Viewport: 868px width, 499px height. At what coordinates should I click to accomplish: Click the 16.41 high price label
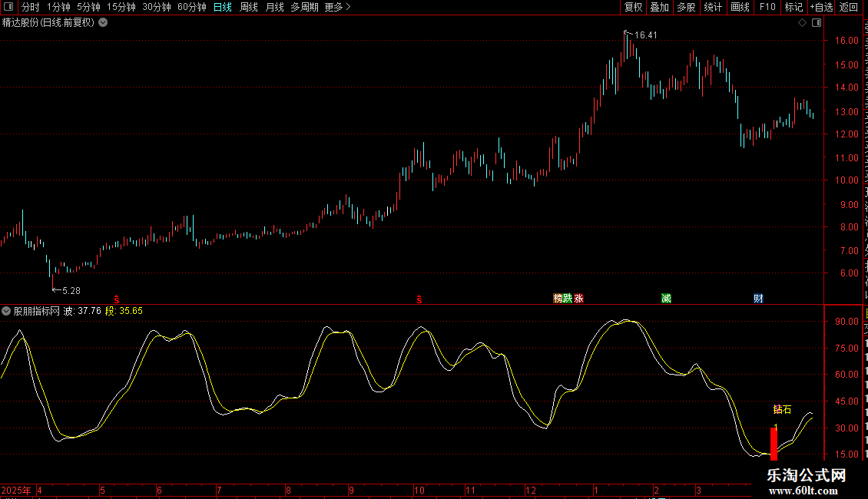pyautogui.click(x=645, y=35)
